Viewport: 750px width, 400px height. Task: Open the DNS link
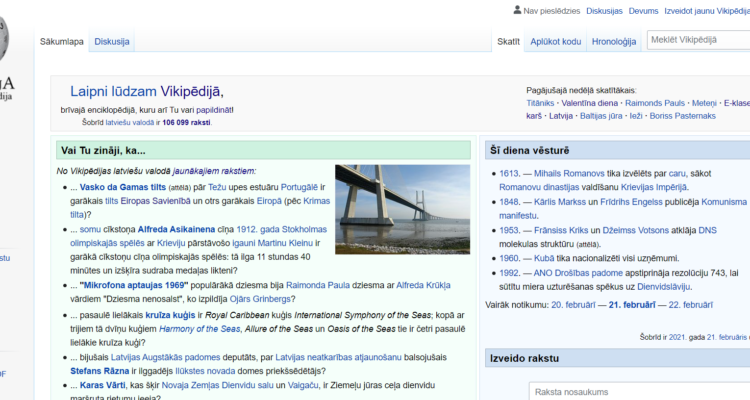tap(707, 230)
